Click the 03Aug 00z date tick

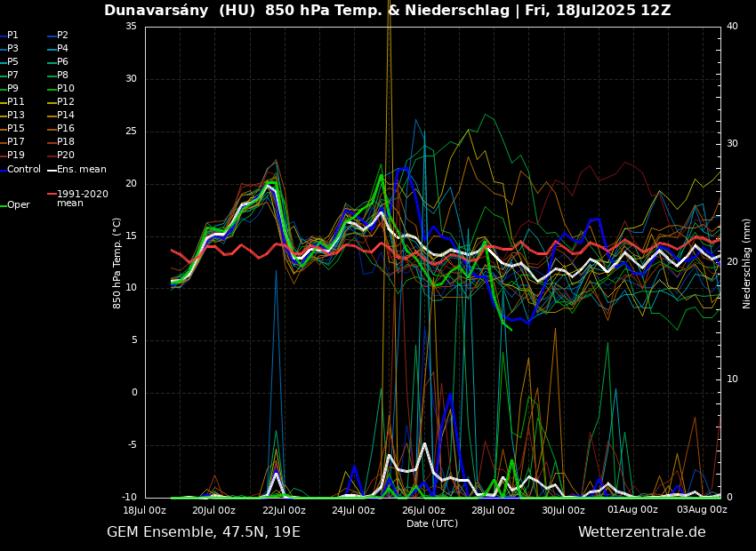[702, 510]
